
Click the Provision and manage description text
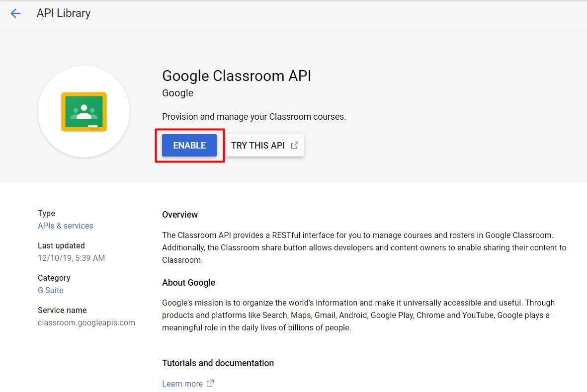pos(253,117)
